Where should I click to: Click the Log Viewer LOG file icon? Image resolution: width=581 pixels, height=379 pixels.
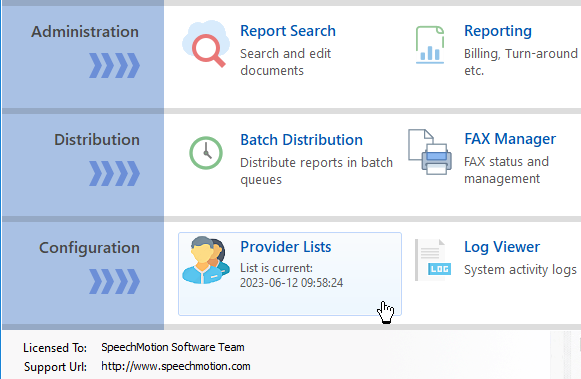pos(433,260)
